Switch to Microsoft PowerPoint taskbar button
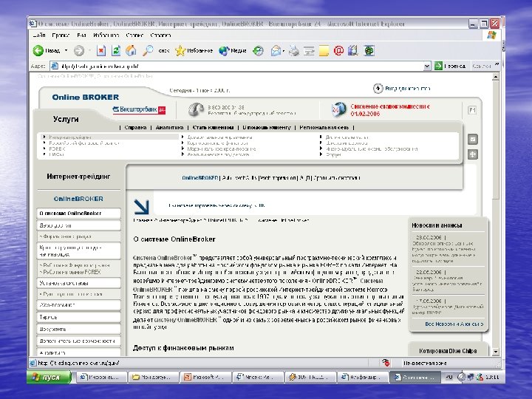 [x=205, y=377]
